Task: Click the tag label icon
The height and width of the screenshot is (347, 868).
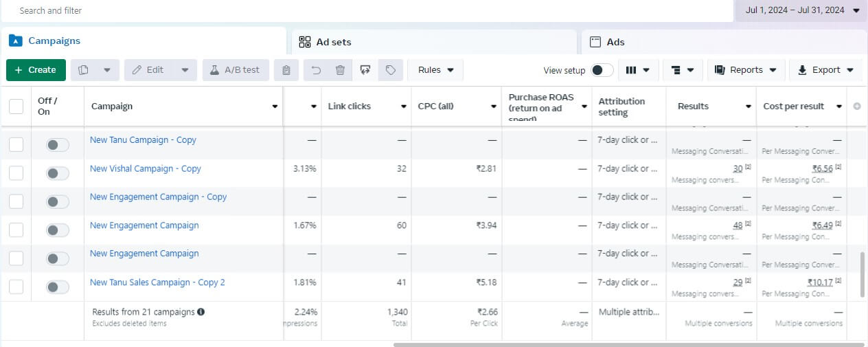Action: (x=390, y=70)
